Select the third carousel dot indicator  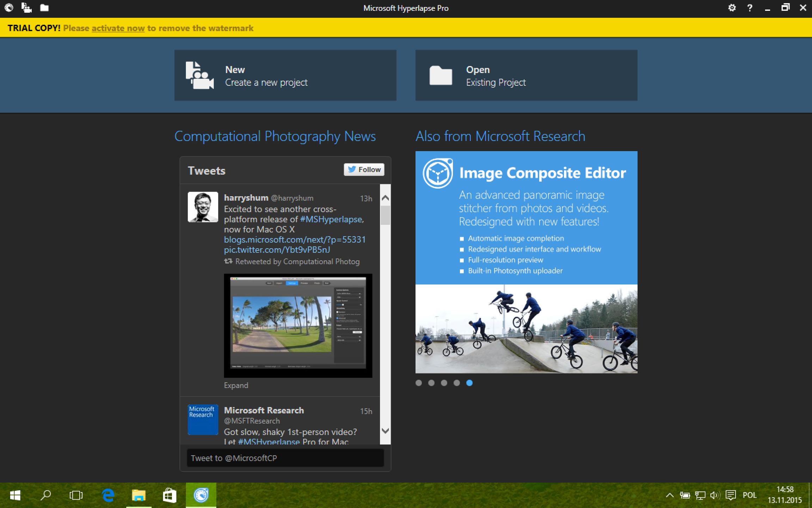(444, 383)
